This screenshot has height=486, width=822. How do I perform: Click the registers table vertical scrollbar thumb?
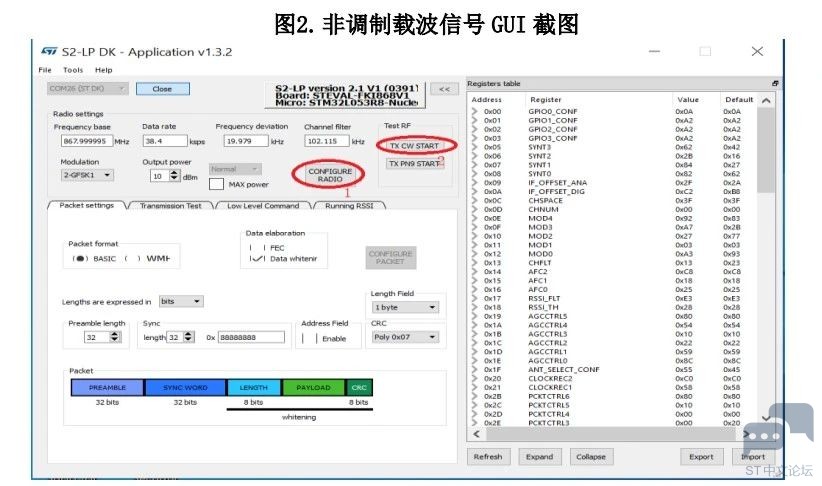(x=766, y=150)
